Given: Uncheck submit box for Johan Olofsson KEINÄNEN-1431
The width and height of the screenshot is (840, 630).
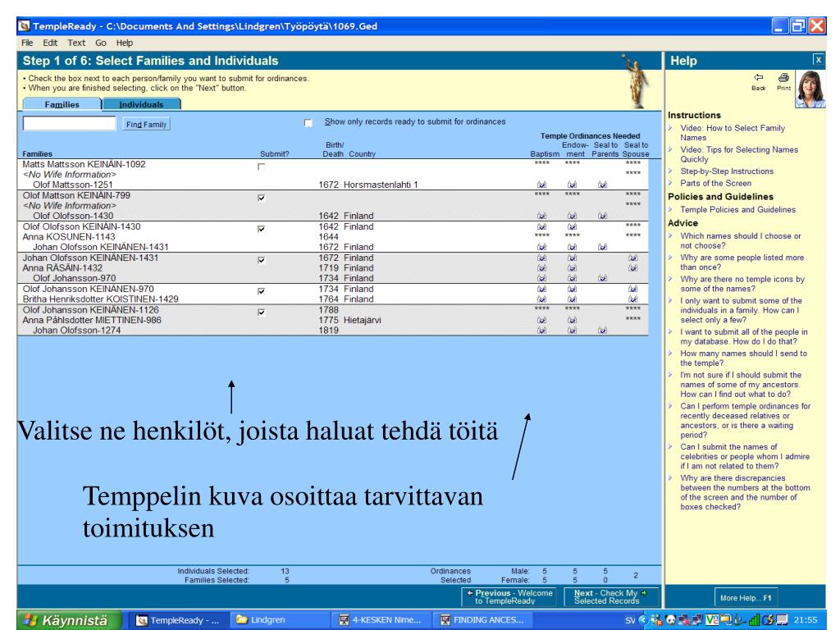Looking at the screenshot, I should point(262,260).
